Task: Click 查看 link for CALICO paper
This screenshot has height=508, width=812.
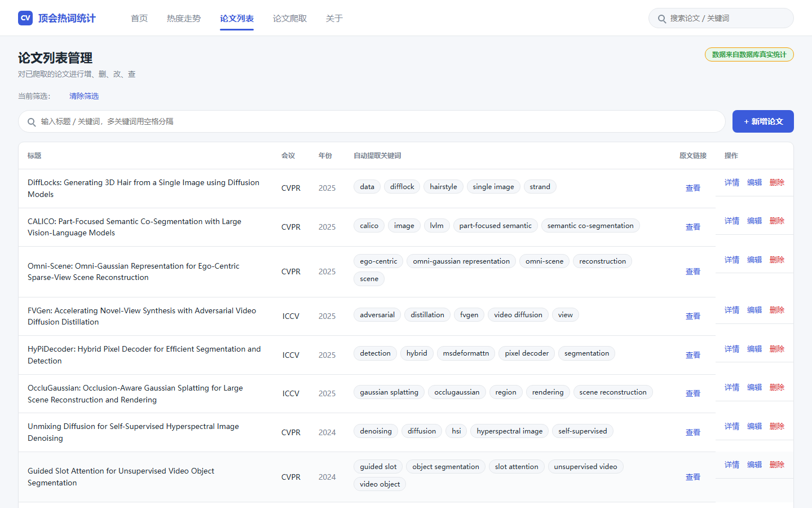Action: (x=693, y=227)
